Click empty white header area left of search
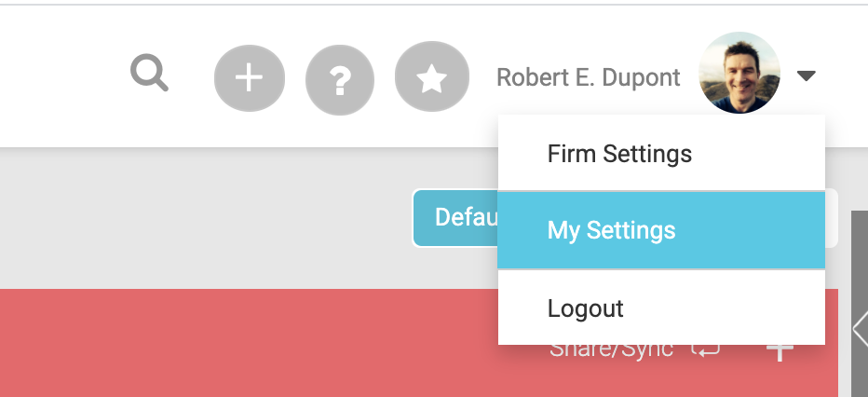 coord(61,76)
